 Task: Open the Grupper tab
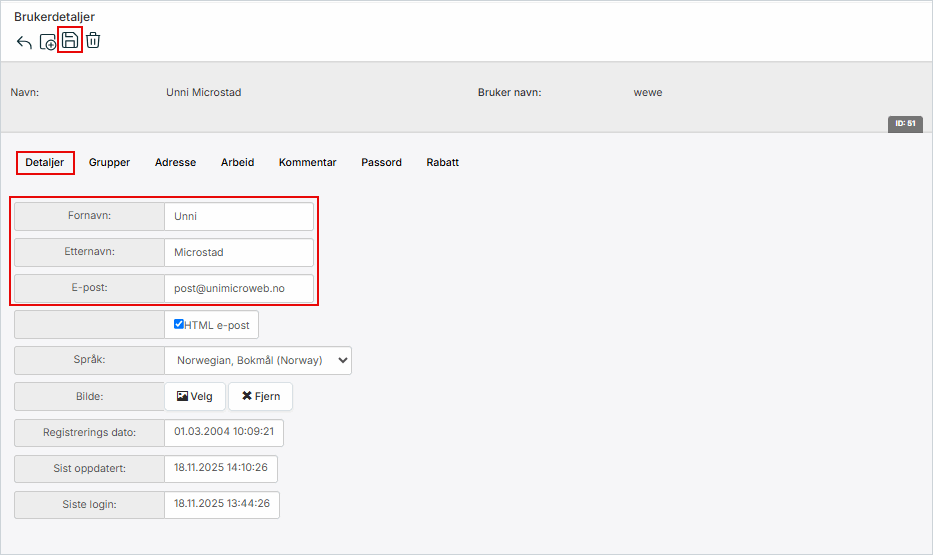[109, 162]
